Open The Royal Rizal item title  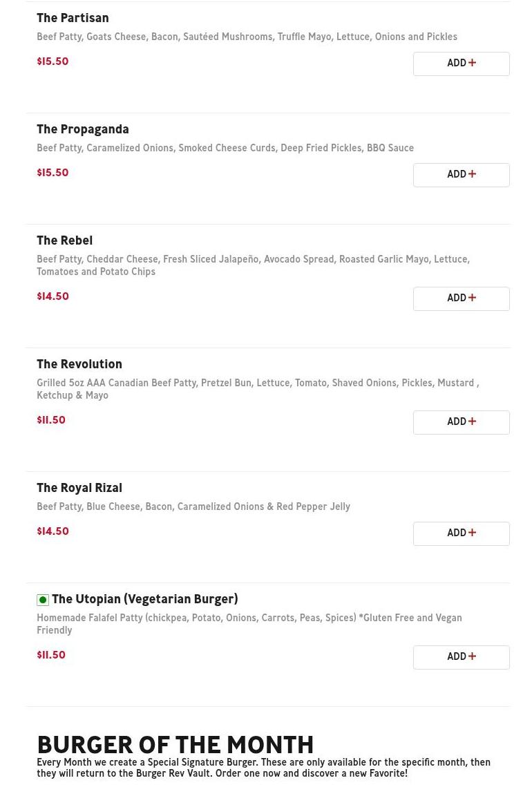79,489
